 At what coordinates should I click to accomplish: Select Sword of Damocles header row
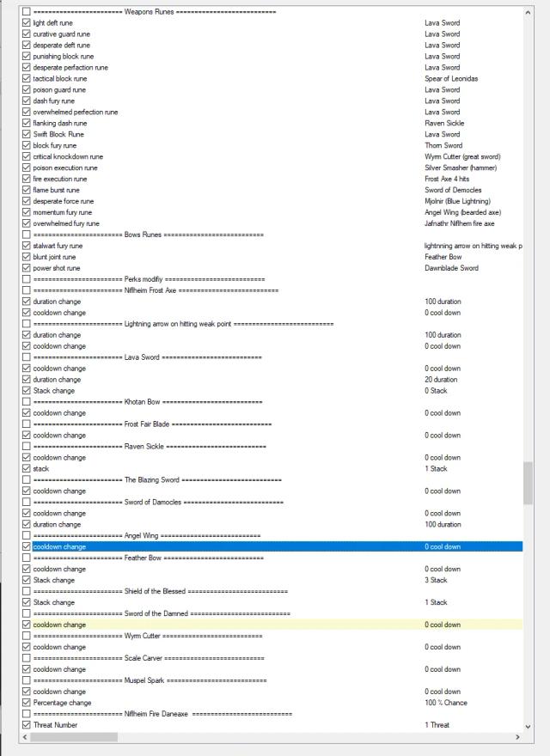(272, 502)
